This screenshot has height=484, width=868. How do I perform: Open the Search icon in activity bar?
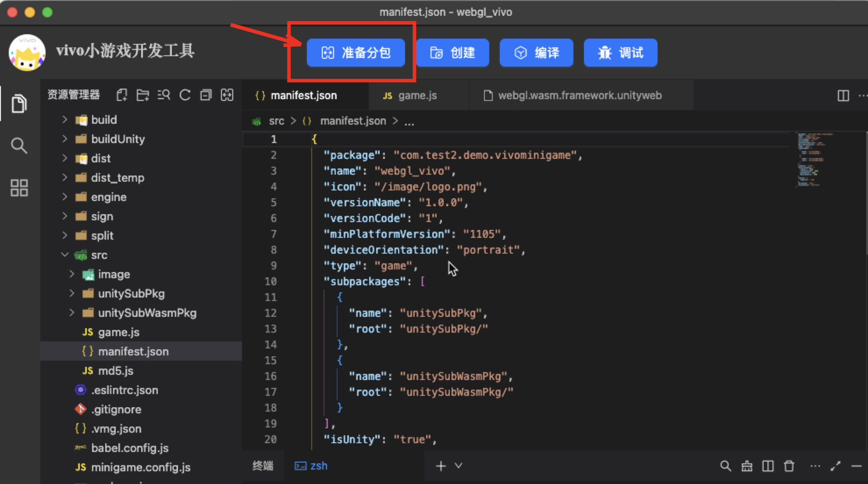click(19, 145)
